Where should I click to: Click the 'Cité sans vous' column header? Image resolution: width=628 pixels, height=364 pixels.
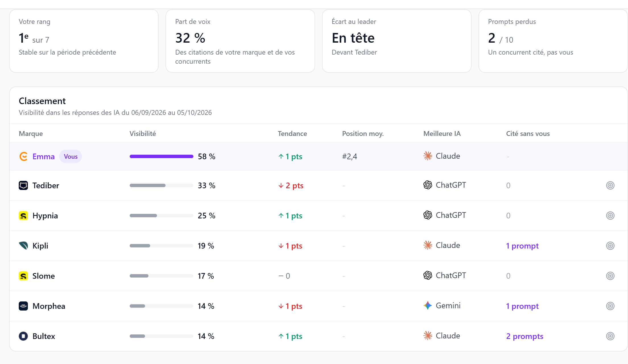pos(528,134)
